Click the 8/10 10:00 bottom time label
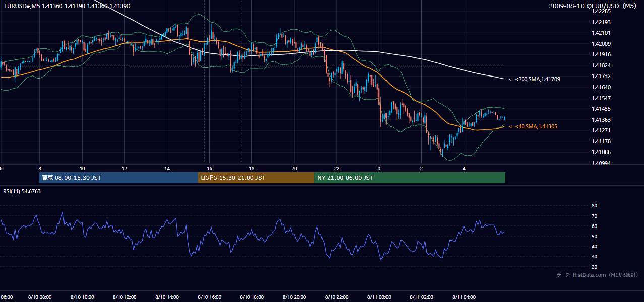The width and height of the screenshot is (644, 302). coord(82,297)
